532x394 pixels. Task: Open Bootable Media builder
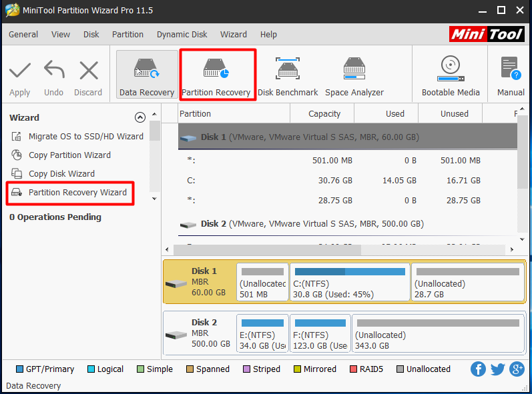coord(451,77)
